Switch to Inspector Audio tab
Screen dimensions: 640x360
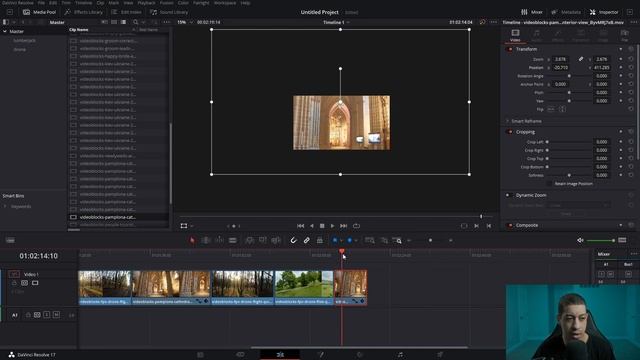[x=536, y=35]
